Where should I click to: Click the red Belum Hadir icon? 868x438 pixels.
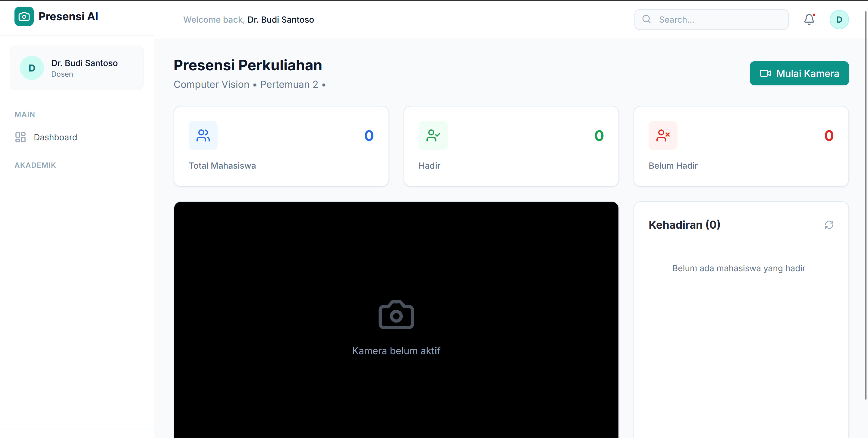coord(663,135)
